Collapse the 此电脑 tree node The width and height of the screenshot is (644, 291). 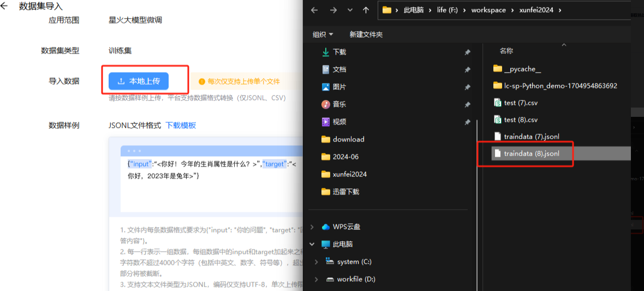pos(313,244)
